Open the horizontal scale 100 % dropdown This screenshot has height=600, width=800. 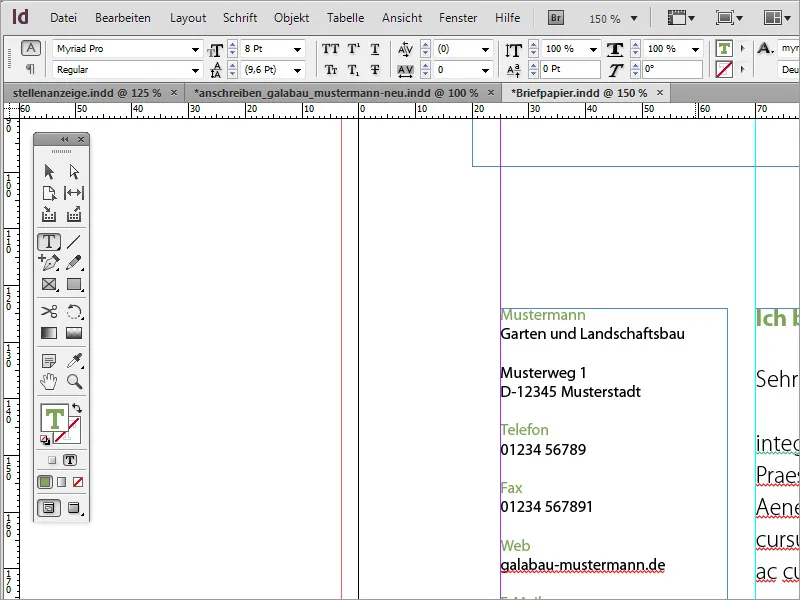(695, 49)
